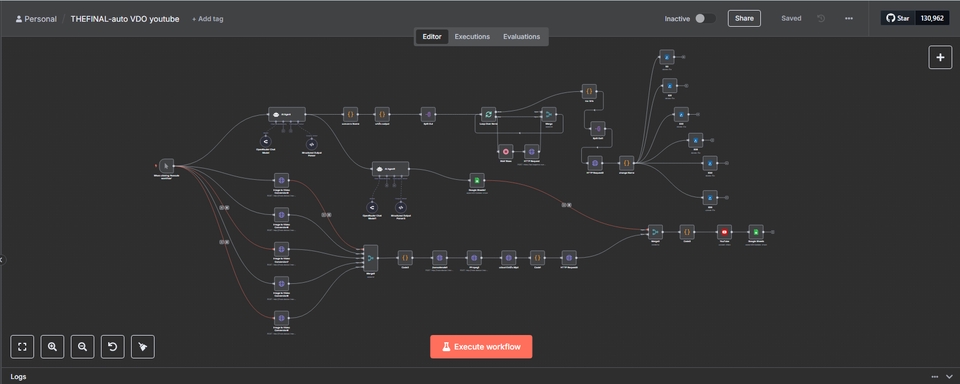This screenshot has width=960, height=384.
Task: Click the Saved status text
Action: [x=791, y=18]
